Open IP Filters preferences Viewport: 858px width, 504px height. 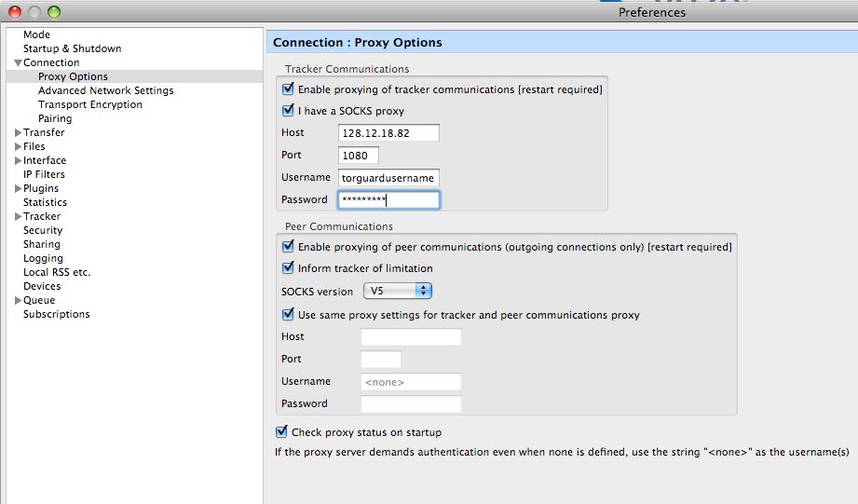(x=44, y=174)
